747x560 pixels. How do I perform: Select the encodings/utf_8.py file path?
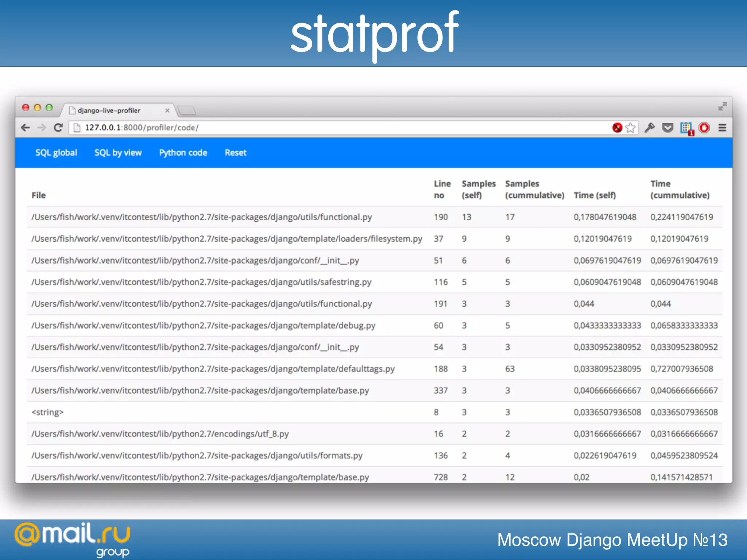click(x=160, y=434)
